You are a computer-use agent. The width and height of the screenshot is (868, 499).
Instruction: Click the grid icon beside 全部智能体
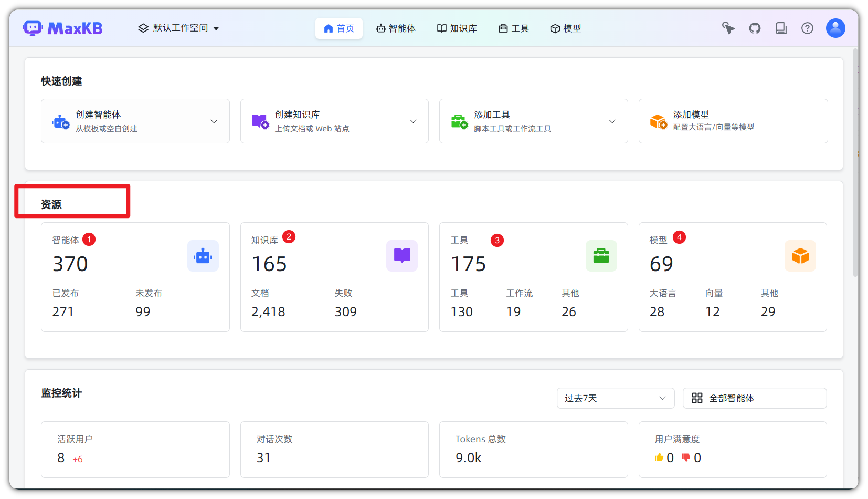tap(697, 398)
